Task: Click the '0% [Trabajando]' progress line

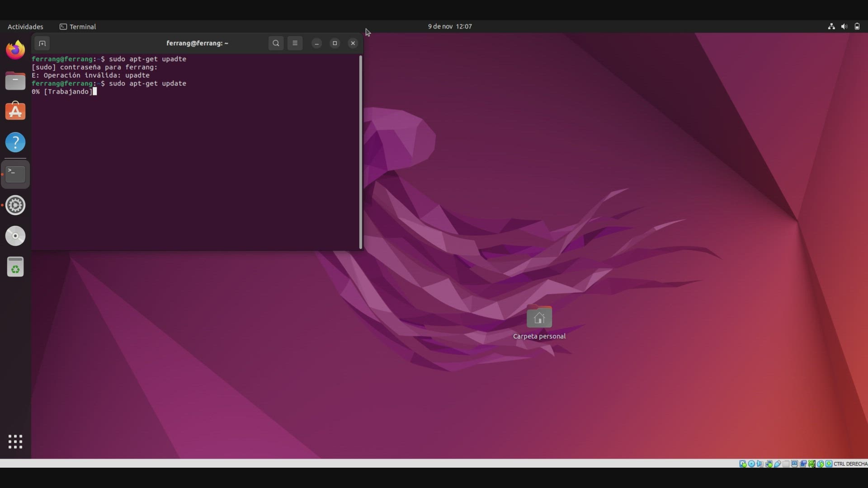Action: pyautogui.click(x=62, y=92)
